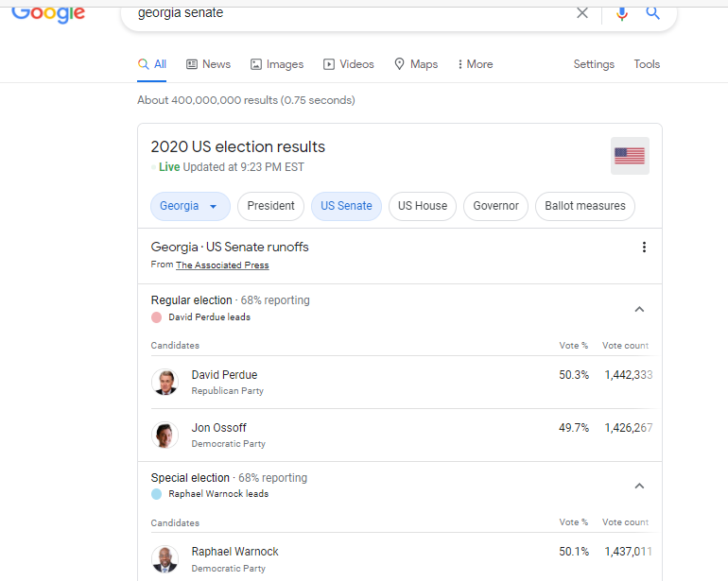Viewport: 728px width, 581px height.
Task: Click the blue search magnifier icon
Action: 652,13
